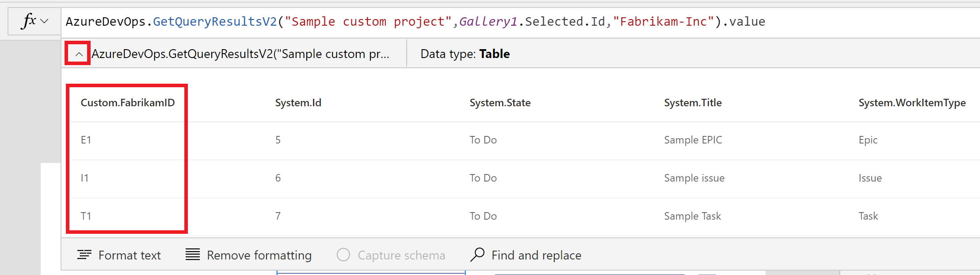Select the I1 cell

[84, 178]
